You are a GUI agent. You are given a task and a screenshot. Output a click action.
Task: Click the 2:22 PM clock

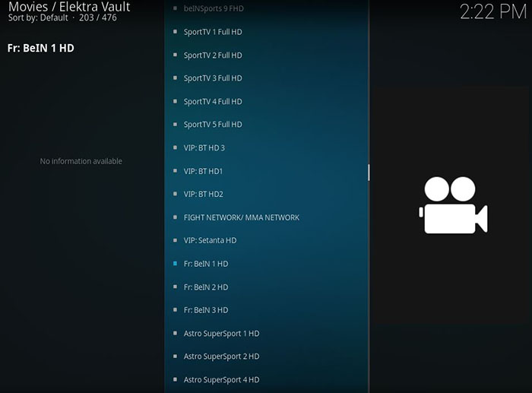pos(493,12)
